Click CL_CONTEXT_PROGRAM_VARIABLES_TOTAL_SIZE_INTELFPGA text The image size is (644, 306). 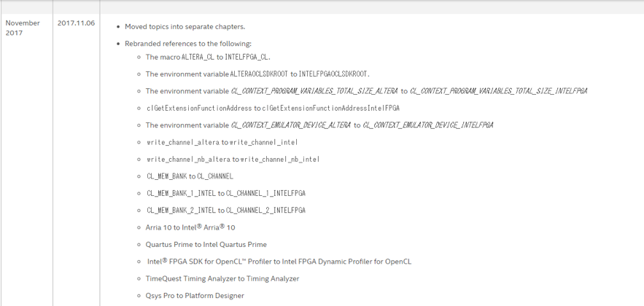[499, 91]
